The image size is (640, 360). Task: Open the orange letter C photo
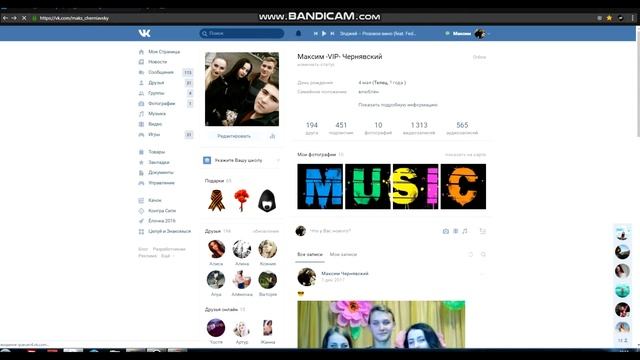pos(463,187)
